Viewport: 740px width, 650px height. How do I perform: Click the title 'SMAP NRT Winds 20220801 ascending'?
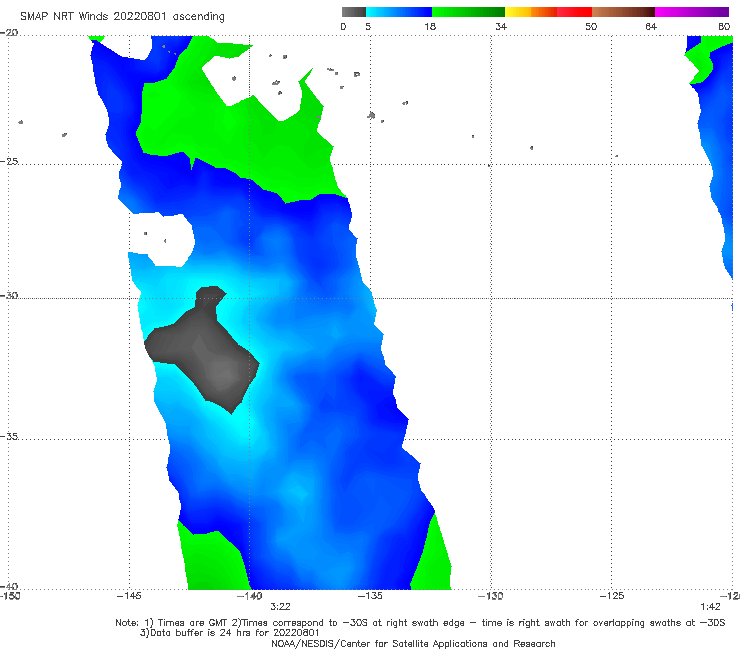pos(122,17)
